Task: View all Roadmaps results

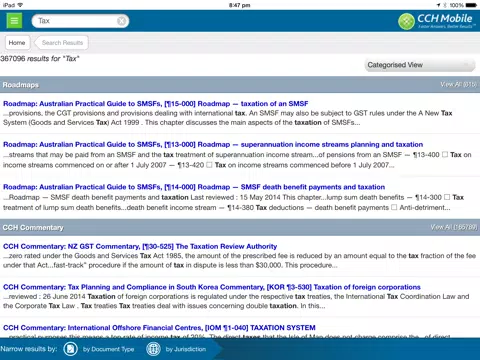Action: coord(459,85)
